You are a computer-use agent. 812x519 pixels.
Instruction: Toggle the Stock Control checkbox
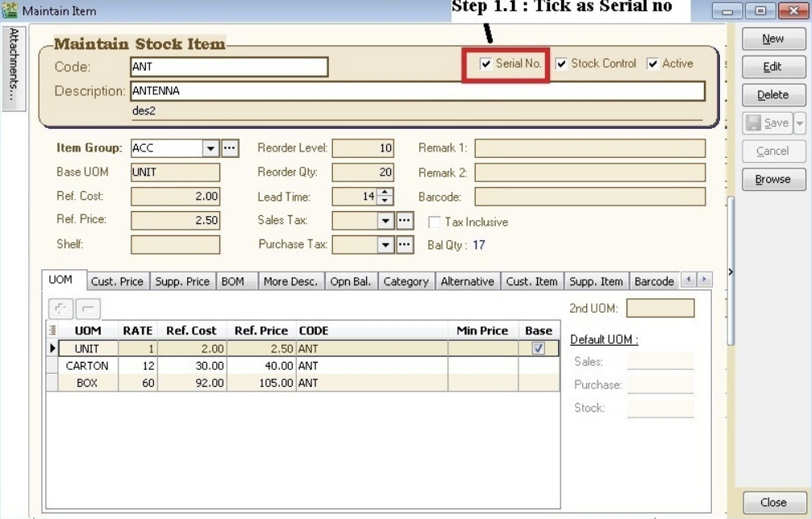point(561,64)
